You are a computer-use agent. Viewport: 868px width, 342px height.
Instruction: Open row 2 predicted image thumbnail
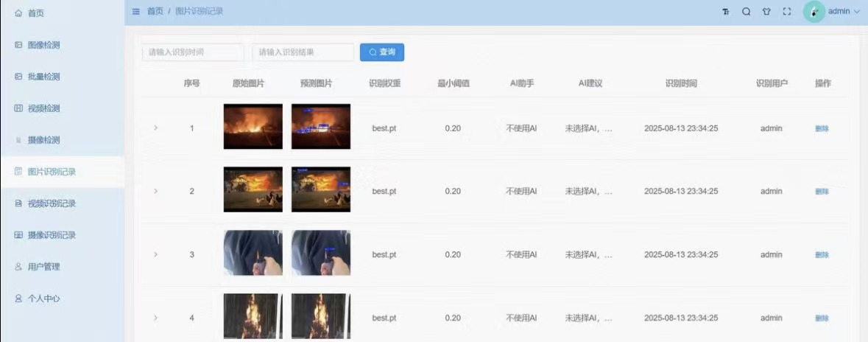(x=321, y=189)
